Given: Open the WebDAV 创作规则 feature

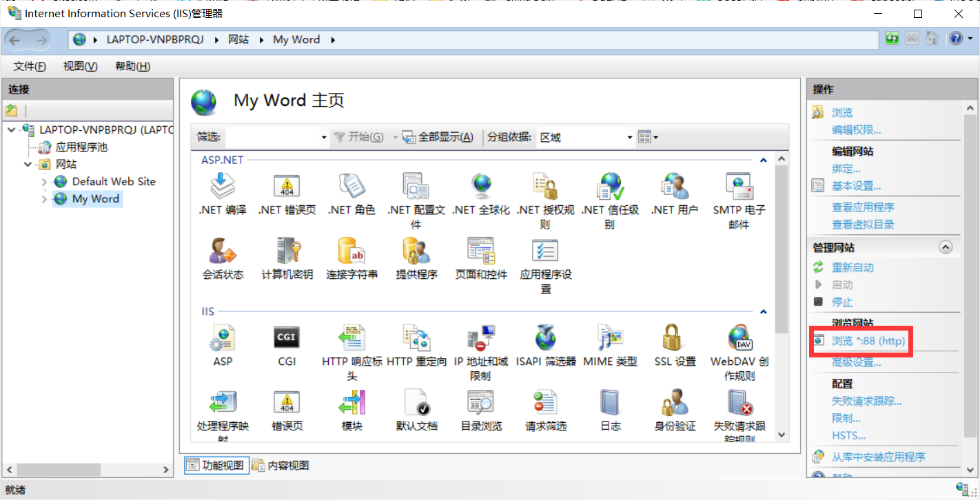Looking at the screenshot, I should [738, 341].
